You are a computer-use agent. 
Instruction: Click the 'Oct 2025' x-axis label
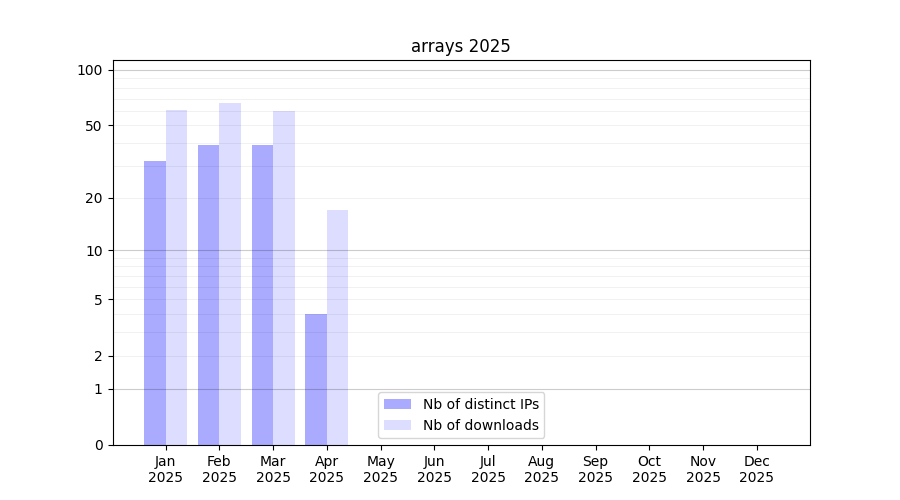pos(649,469)
